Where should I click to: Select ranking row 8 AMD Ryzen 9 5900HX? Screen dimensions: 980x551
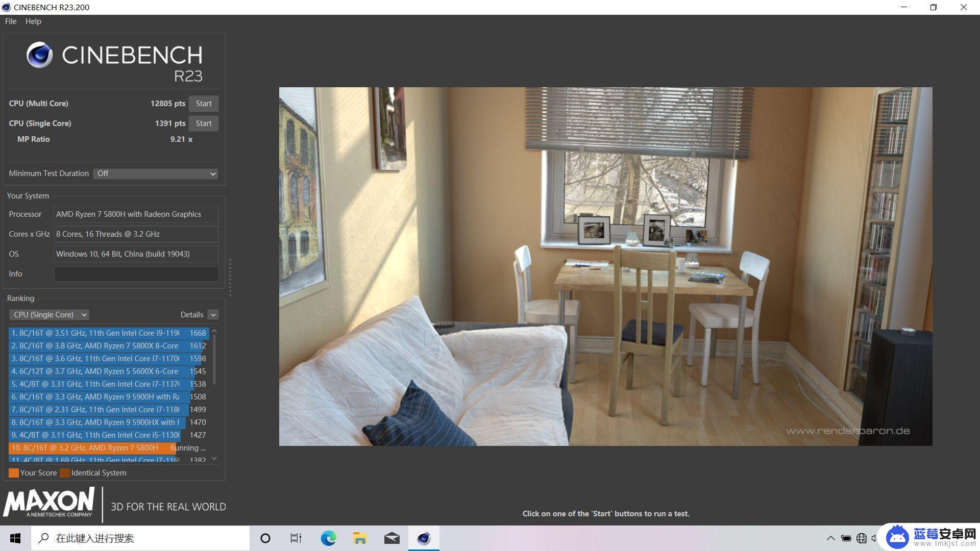(x=109, y=422)
